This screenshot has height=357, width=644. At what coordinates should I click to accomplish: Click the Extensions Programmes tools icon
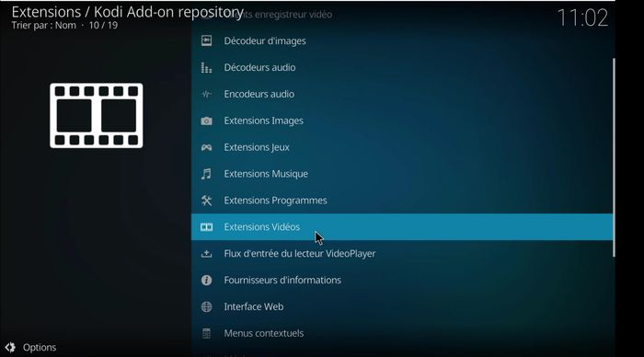coord(206,201)
